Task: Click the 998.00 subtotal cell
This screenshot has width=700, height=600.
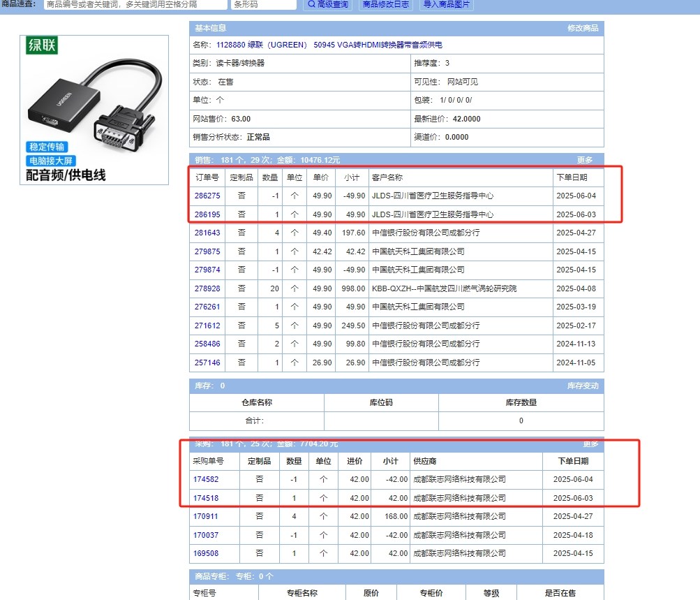Action: tap(353, 288)
